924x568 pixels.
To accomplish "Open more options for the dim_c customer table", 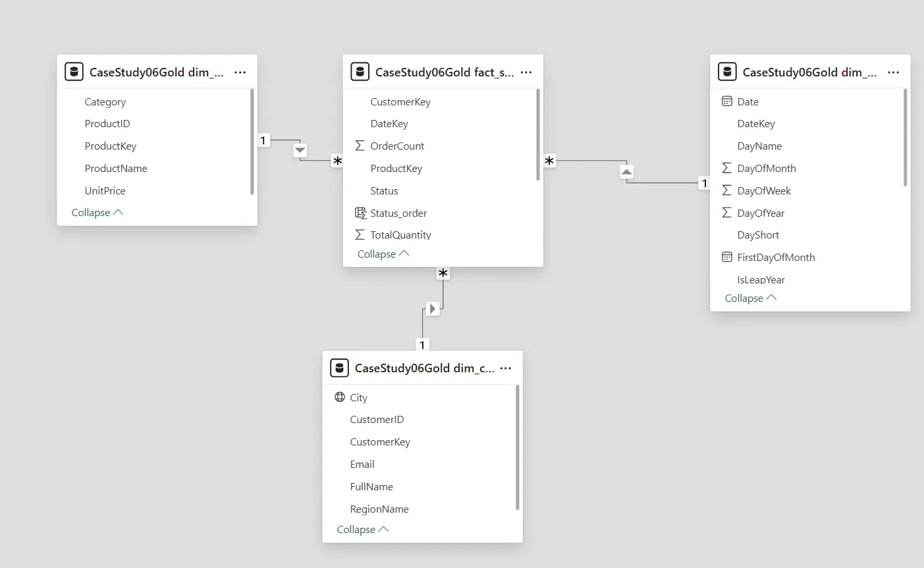I will coord(506,368).
